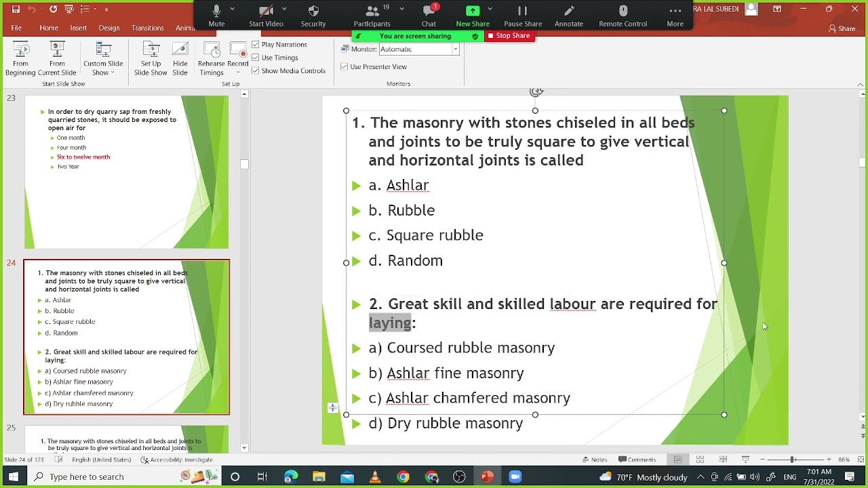The width and height of the screenshot is (868, 488).
Task: Open Set Up Slide Show dialog
Action: coord(151,59)
